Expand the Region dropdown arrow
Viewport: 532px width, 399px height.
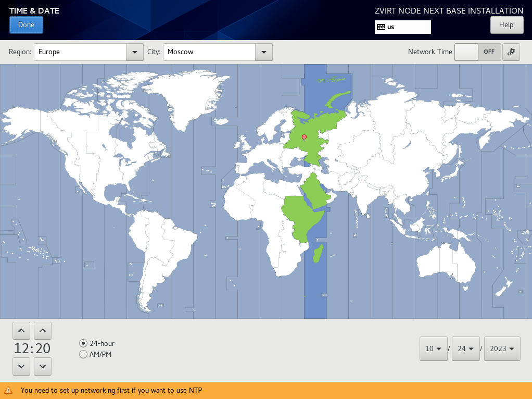coord(135,52)
